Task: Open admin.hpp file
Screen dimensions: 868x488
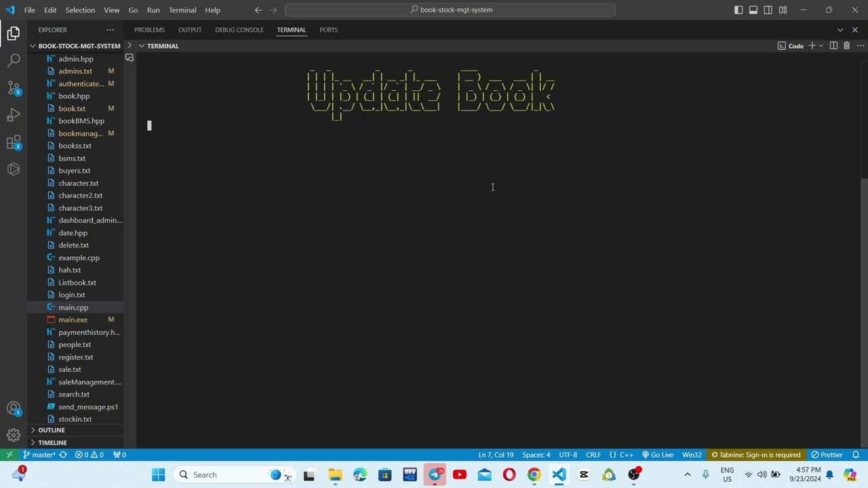Action: coord(75,59)
